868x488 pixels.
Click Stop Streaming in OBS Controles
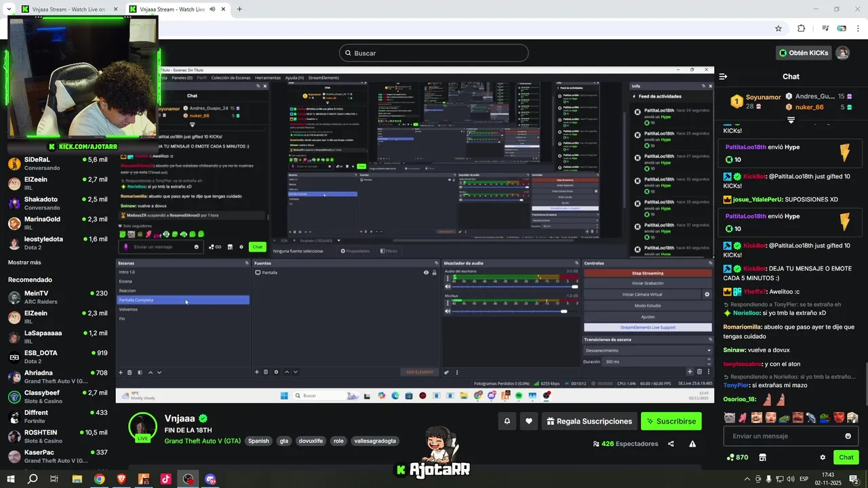pyautogui.click(x=648, y=273)
